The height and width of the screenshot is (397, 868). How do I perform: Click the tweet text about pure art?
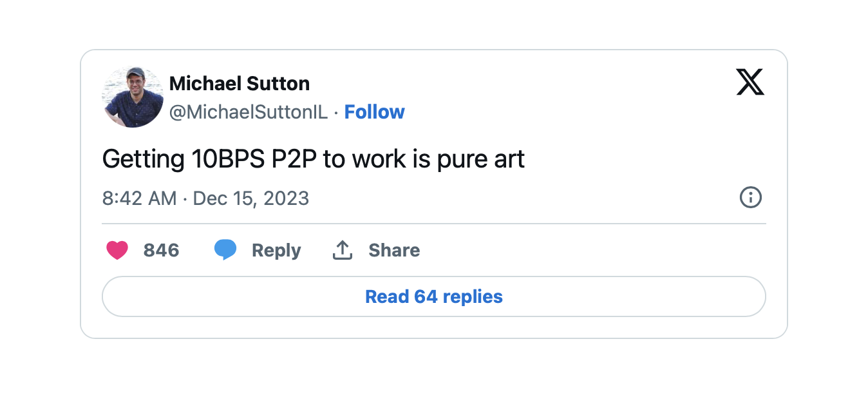[314, 159]
